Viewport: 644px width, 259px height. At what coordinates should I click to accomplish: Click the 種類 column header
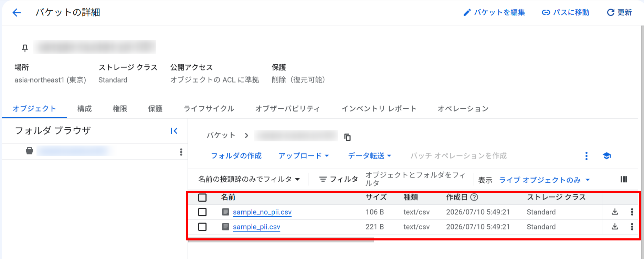(x=411, y=197)
